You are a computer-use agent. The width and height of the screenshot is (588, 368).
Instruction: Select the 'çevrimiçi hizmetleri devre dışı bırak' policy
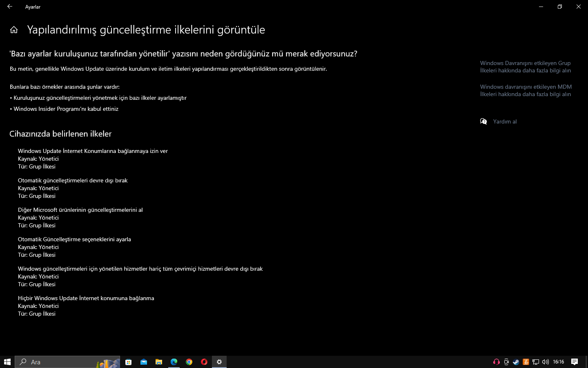[x=140, y=269]
